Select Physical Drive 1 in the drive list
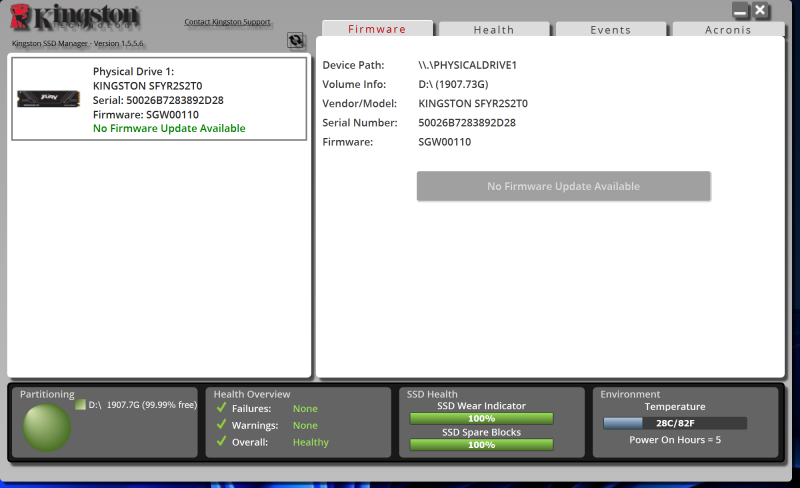Screen dimensions: 800x488 pos(159,99)
